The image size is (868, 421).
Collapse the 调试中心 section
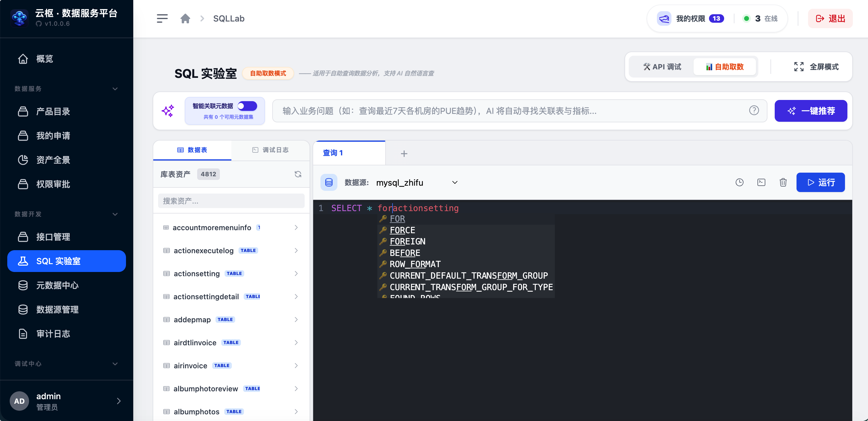pyautogui.click(x=115, y=364)
